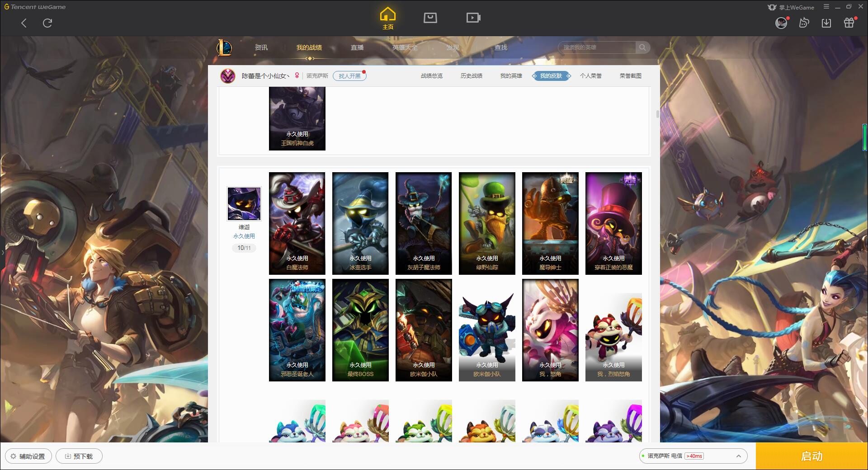
Task: Open 掌上WeGame mobile app link
Action: [x=791, y=7]
